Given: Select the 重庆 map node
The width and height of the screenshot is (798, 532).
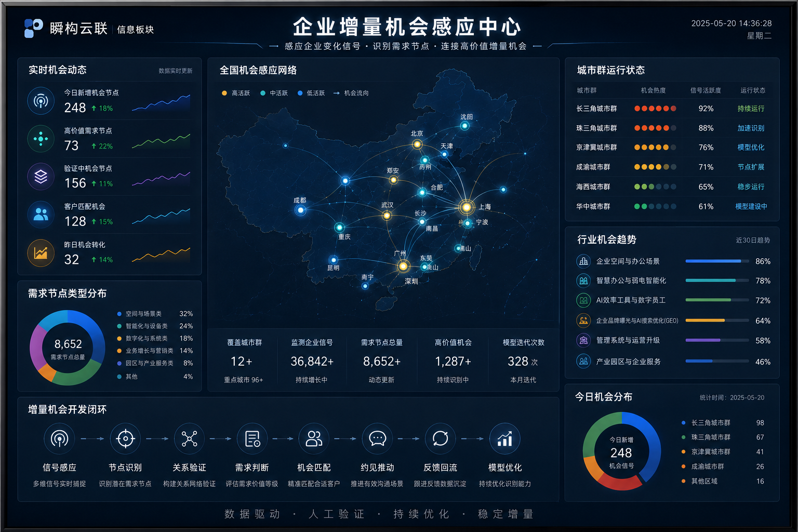Looking at the screenshot, I should pyautogui.click(x=339, y=227).
